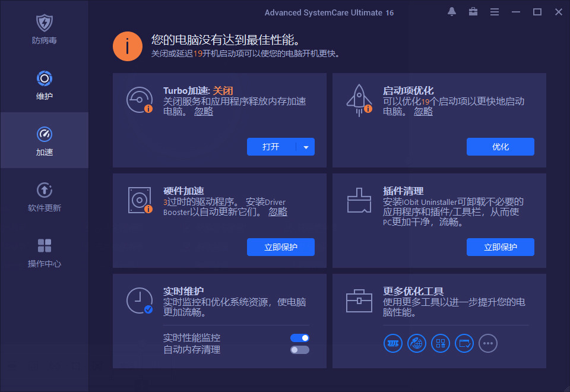Open the internet booster rocket-globe tool

click(416, 343)
